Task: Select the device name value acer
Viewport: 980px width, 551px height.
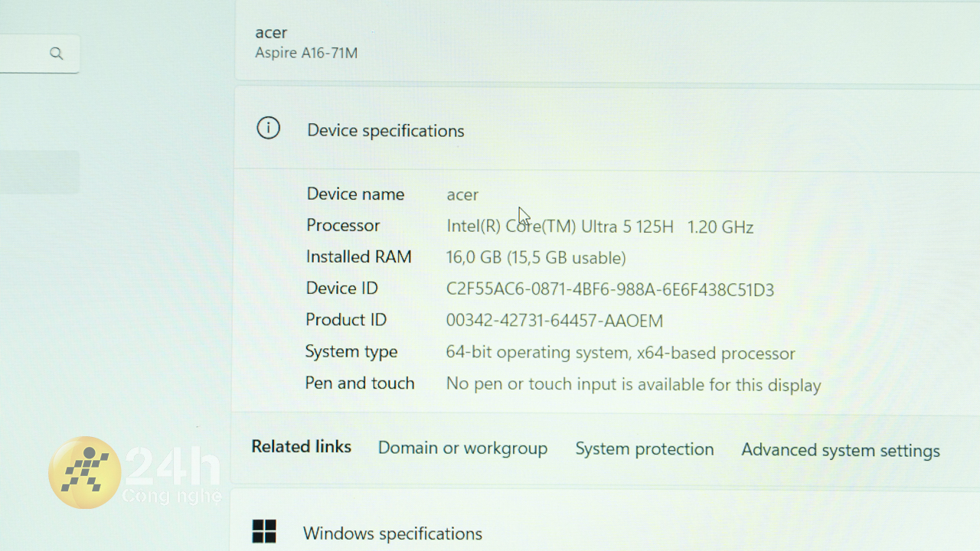Action: point(462,195)
